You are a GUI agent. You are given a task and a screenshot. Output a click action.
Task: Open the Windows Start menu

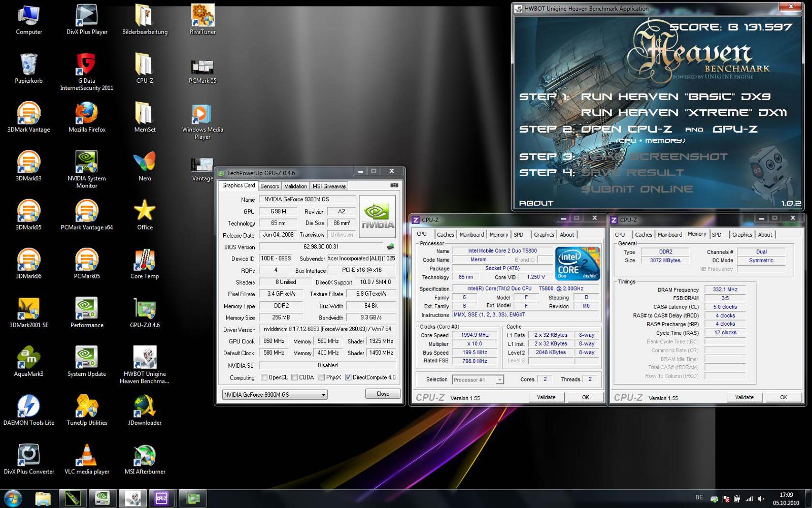click(13, 498)
